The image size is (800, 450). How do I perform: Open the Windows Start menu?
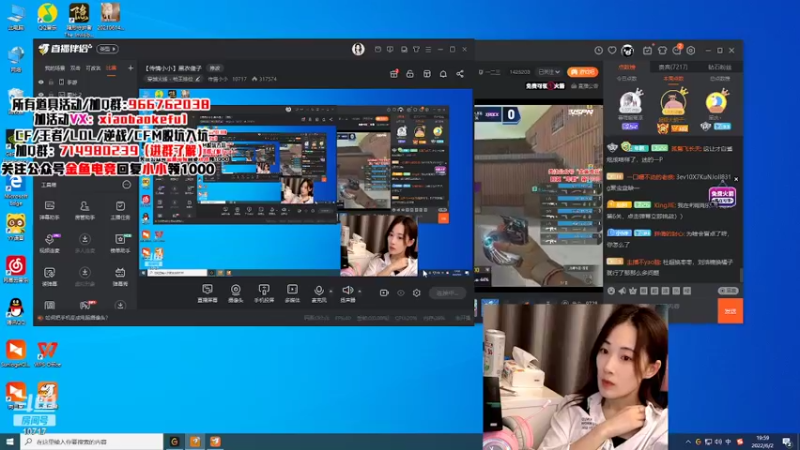click(10, 442)
